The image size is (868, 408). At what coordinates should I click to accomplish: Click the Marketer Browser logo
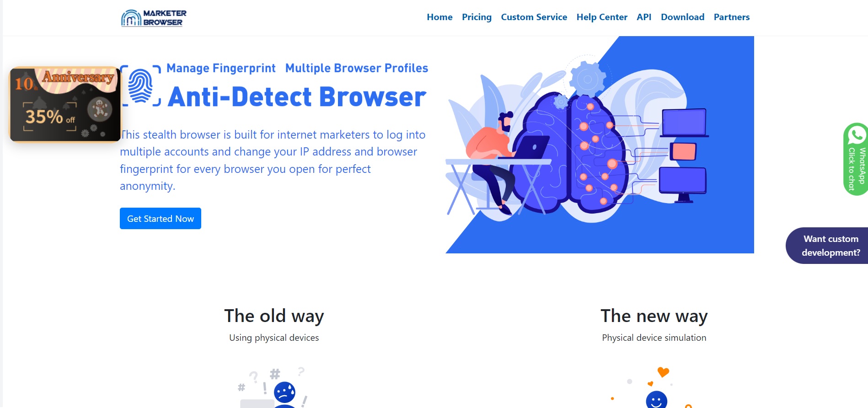coord(154,18)
